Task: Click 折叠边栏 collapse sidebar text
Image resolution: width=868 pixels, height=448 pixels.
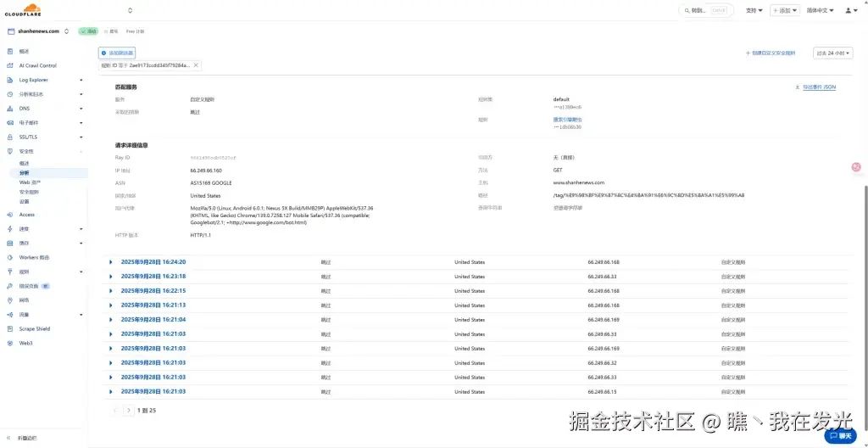Action: tap(27, 438)
